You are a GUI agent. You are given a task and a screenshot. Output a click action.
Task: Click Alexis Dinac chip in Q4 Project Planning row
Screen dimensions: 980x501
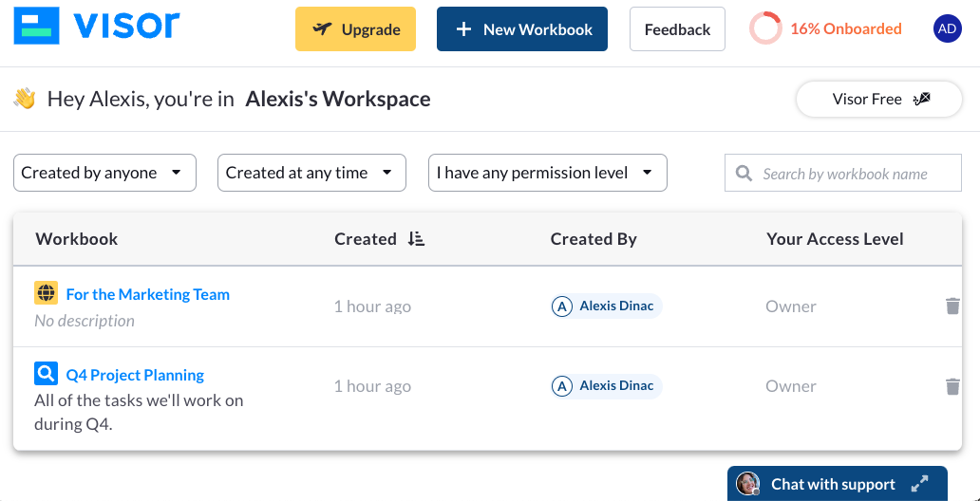[606, 386]
